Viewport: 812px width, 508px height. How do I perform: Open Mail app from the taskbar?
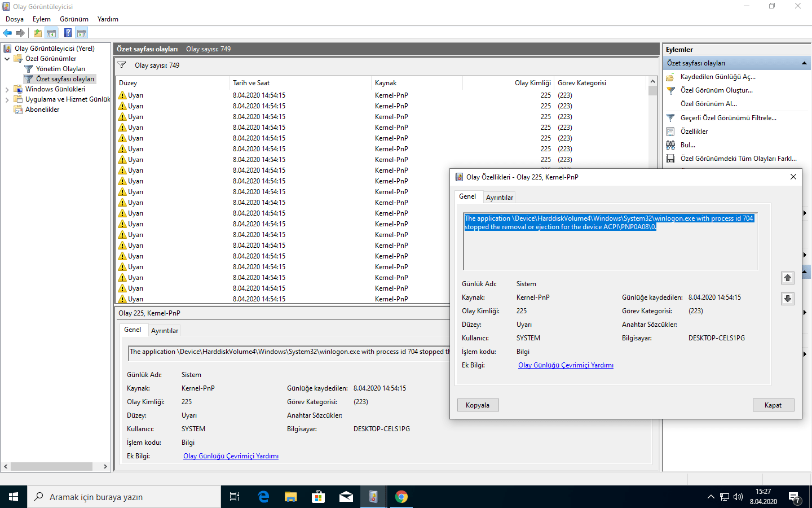[346, 497]
